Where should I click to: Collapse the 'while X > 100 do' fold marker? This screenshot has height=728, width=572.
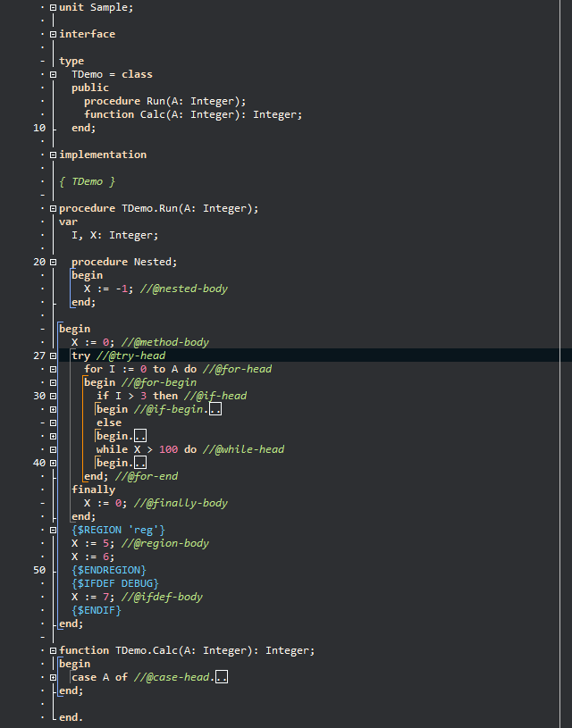click(53, 449)
